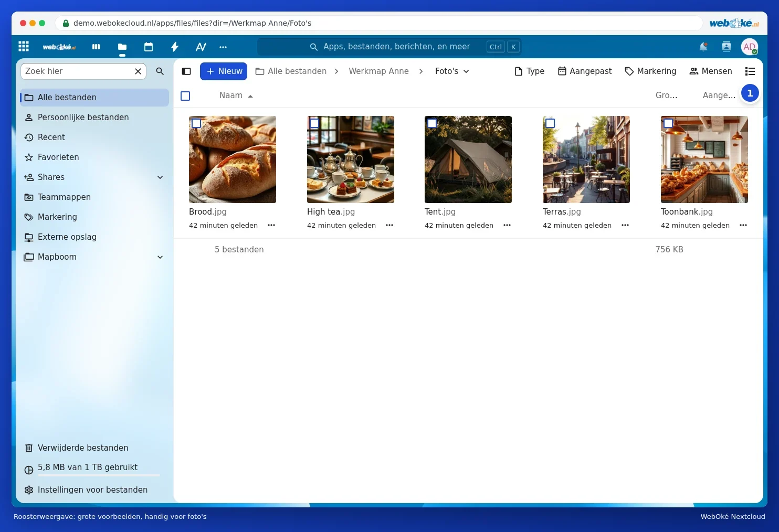Open the Deck app in top bar
The height and width of the screenshot is (532, 779).
pyautogui.click(x=96, y=47)
